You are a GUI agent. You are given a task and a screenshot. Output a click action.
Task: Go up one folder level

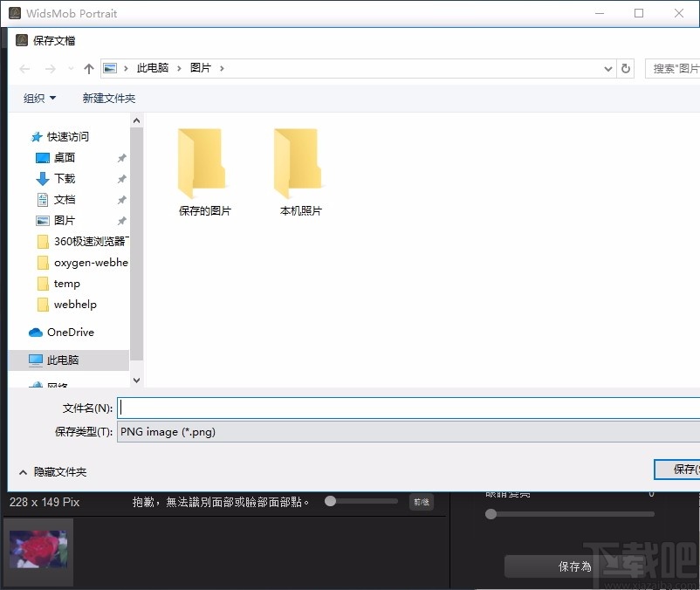coord(89,69)
